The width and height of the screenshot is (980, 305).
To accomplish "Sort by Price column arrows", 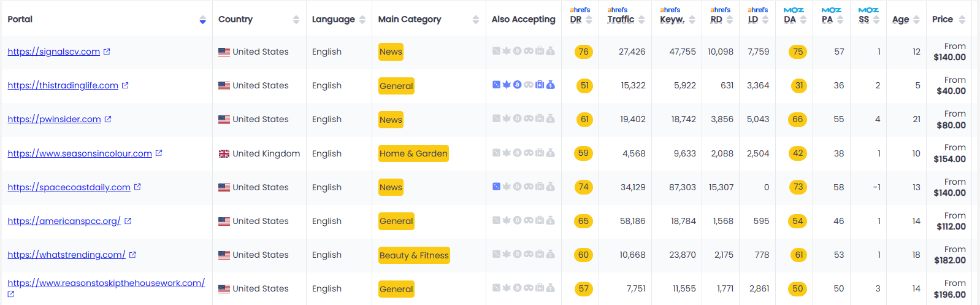I will coord(962,20).
